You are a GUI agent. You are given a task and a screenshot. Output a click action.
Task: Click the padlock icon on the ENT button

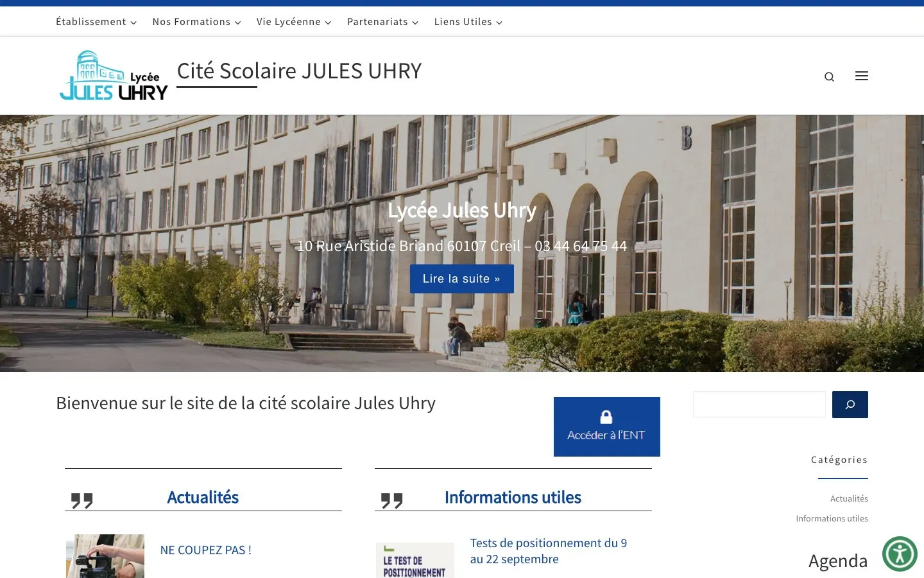click(606, 417)
